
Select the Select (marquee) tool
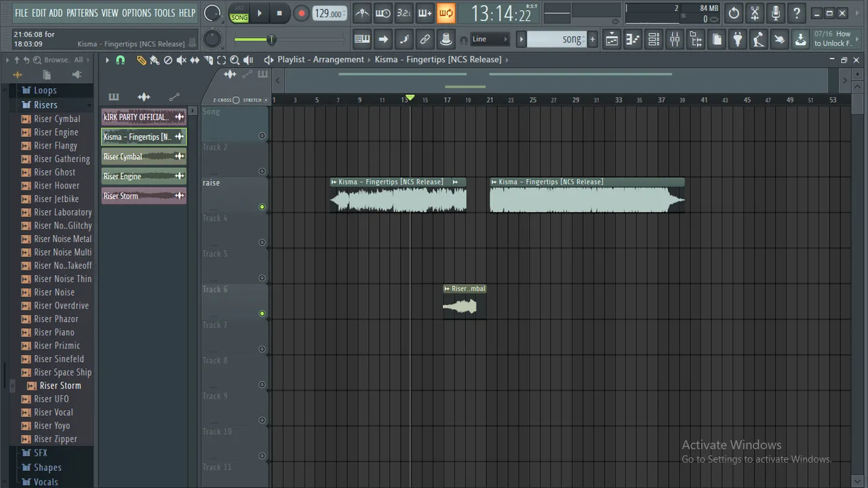click(221, 60)
